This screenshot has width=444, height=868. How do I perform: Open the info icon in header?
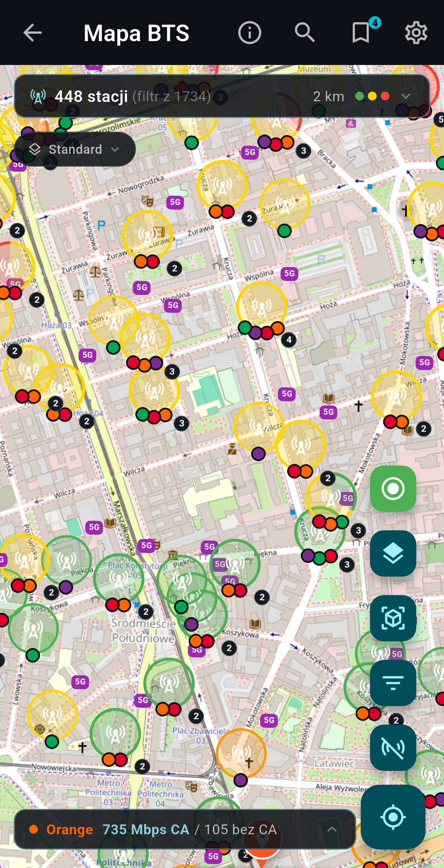click(x=250, y=33)
